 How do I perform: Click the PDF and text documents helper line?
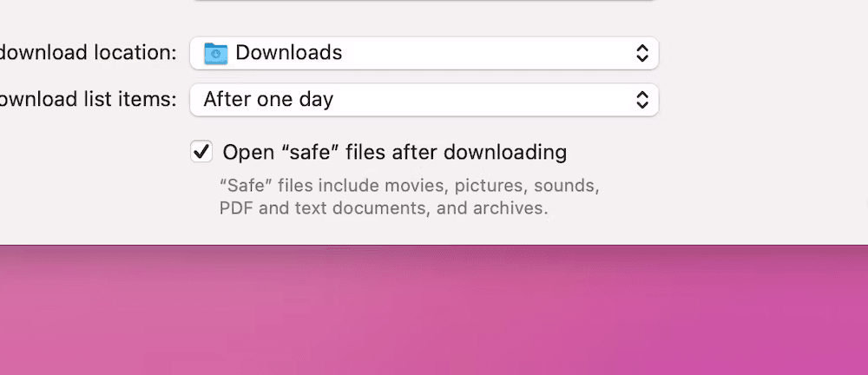384,208
